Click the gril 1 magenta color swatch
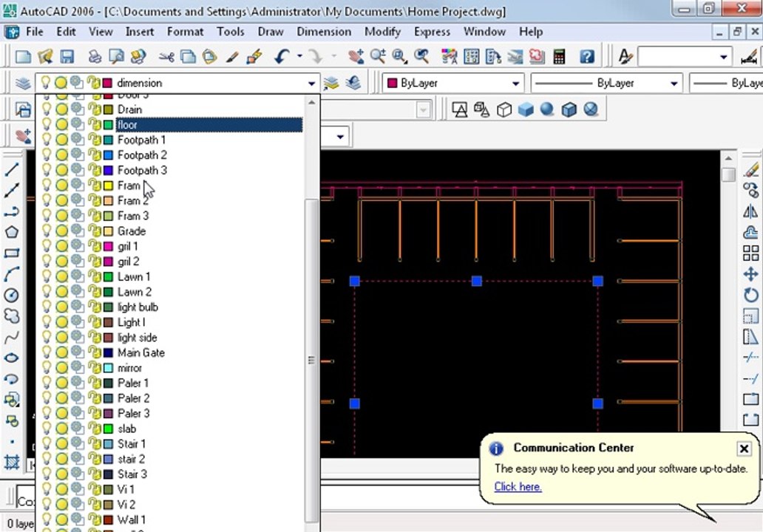Image resolution: width=763 pixels, height=532 pixels. pyautogui.click(x=108, y=247)
